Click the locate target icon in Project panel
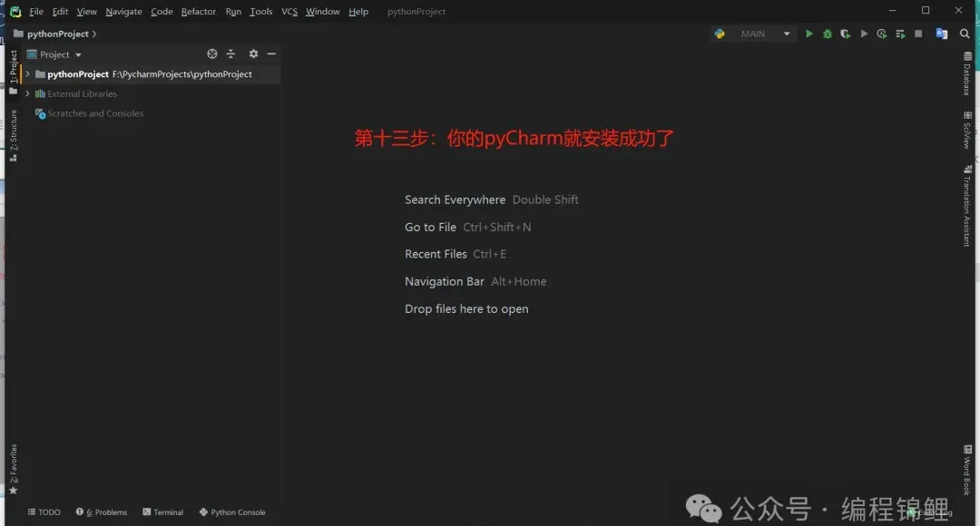 click(212, 54)
